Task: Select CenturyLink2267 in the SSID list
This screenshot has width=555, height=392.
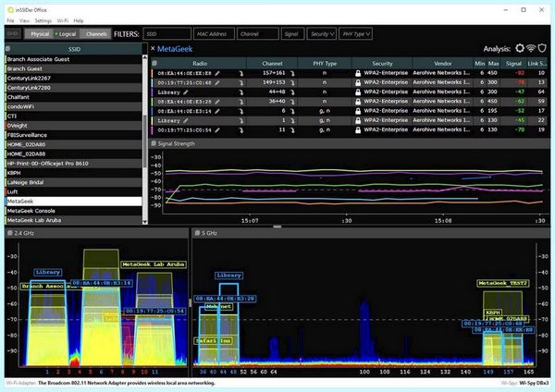Action: 74,79
